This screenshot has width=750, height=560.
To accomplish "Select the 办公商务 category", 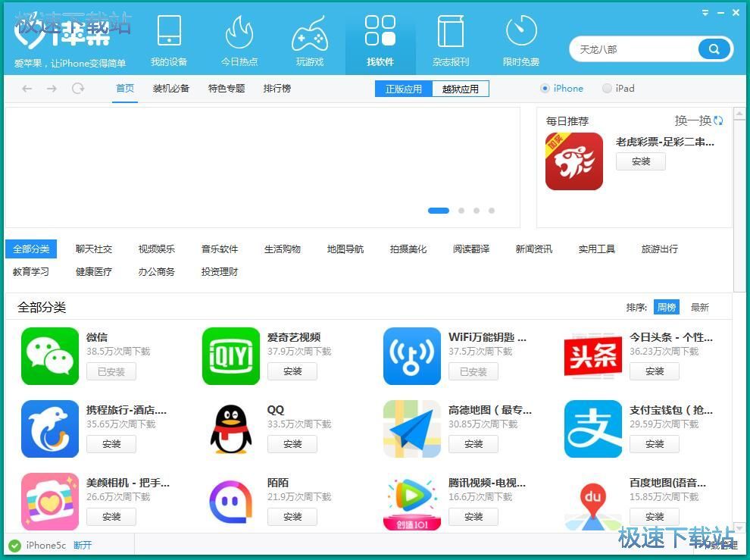I will 156,272.
